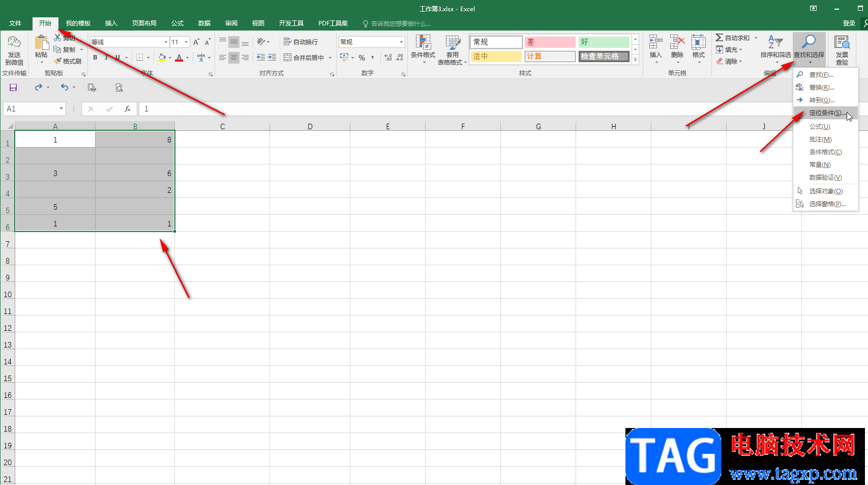Click the 套用表格格式 format as table button

(452, 50)
